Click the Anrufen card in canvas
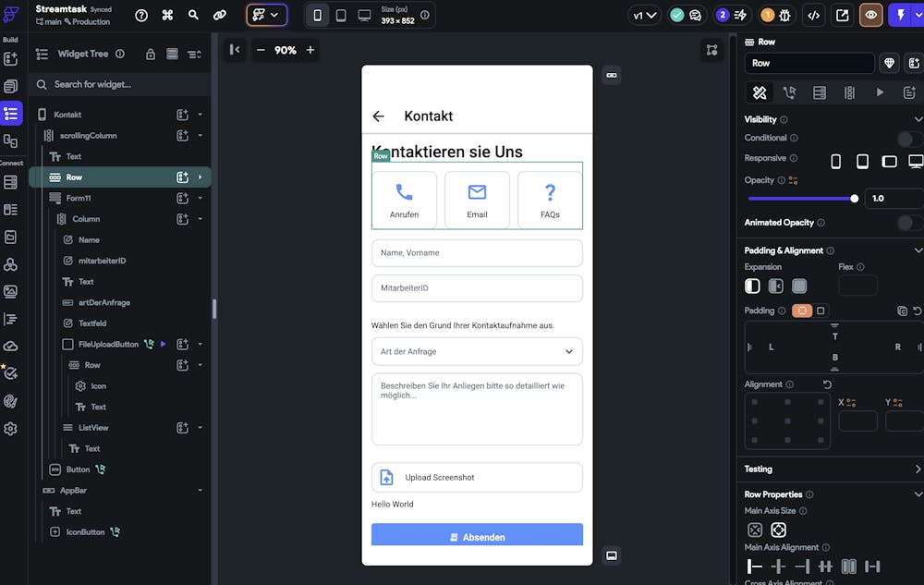The image size is (924, 585). pos(405,200)
